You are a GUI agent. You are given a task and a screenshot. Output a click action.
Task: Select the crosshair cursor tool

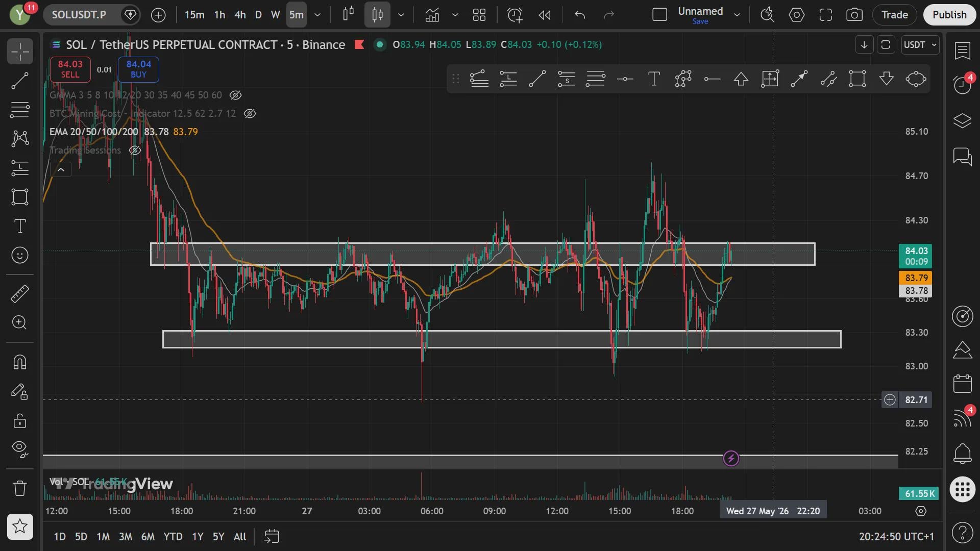coord(20,52)
